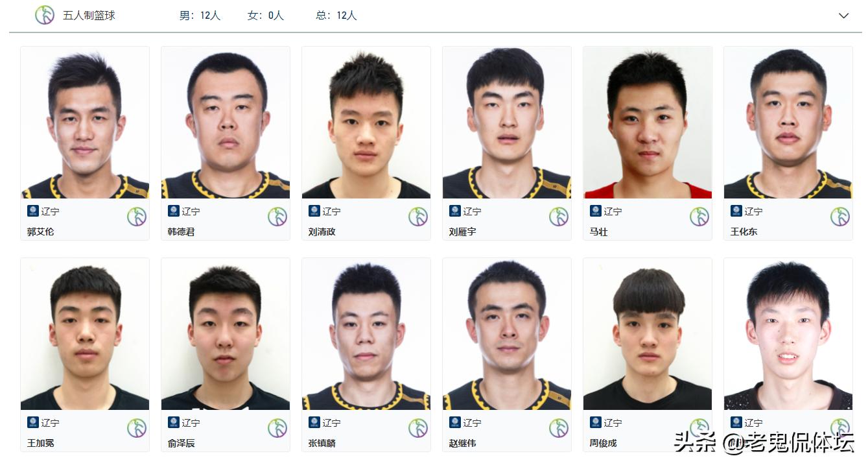Click the 总：12人 total label
The width and height of the screenshot is (868, 467).
[336, 16]
